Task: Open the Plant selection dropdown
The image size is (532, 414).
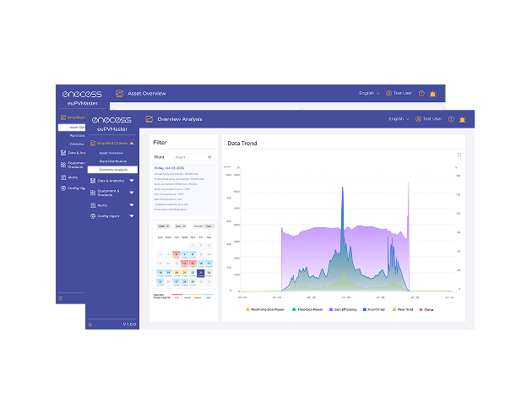Action: 193,157
